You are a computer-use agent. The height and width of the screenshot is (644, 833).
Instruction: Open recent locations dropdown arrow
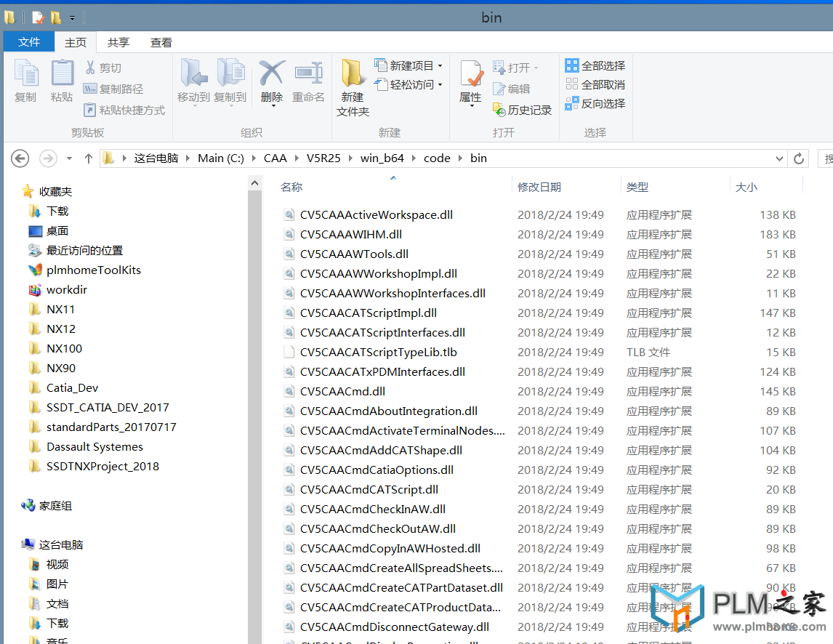pyautogui.click(x=69, y=158)
